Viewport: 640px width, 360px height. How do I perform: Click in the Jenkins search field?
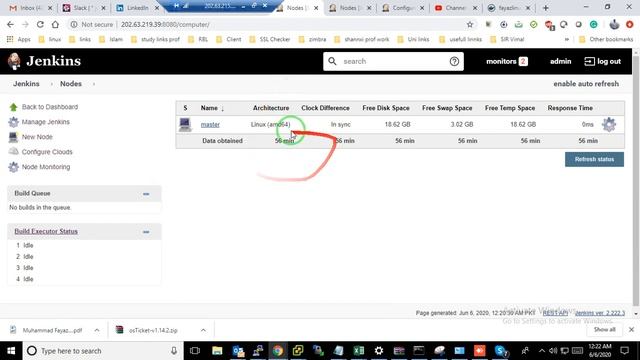pyautogui.click(x=393, y=61)
